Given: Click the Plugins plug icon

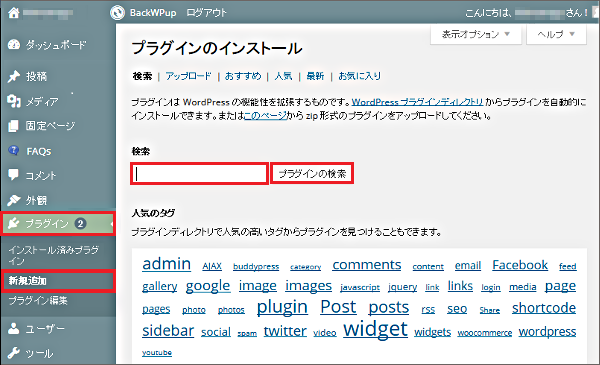Looking at the screenshot, I should point(14,223).
